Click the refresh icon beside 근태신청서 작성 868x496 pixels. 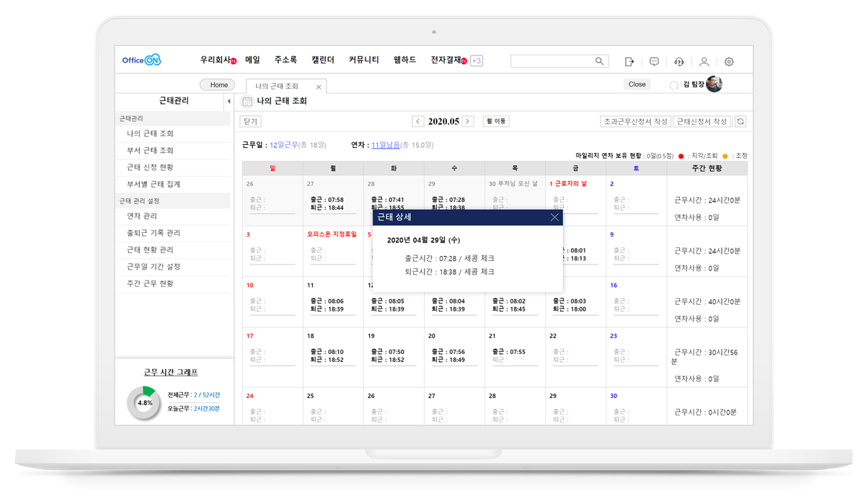(740, 122)
